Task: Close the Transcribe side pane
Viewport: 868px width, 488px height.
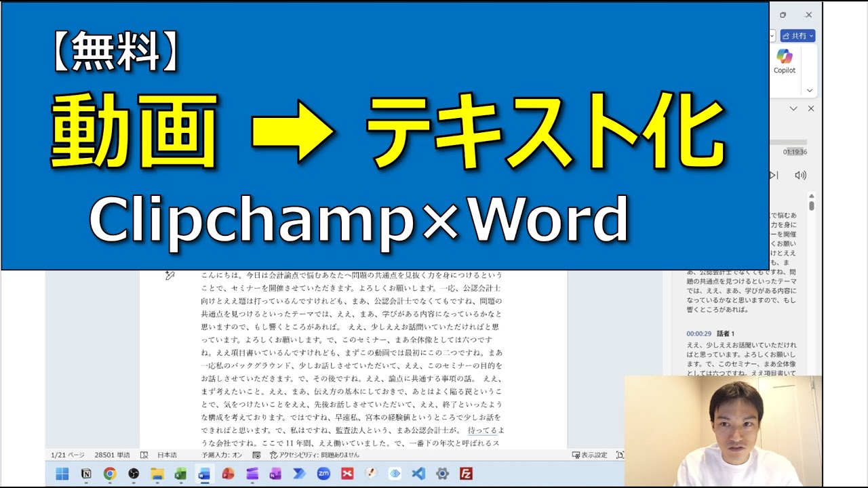Action: 810,108
